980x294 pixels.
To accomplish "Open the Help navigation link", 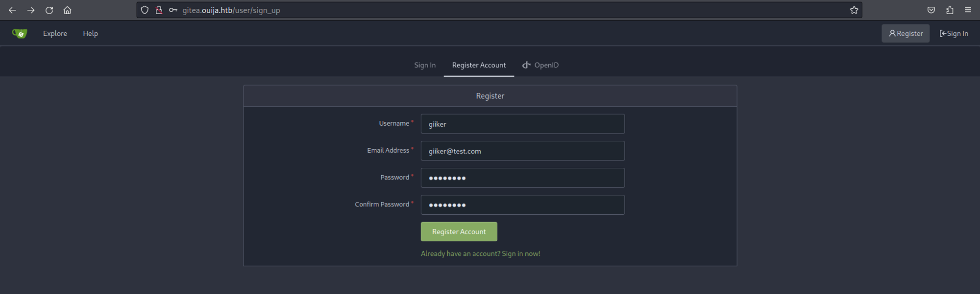I will tap(90, 34).
